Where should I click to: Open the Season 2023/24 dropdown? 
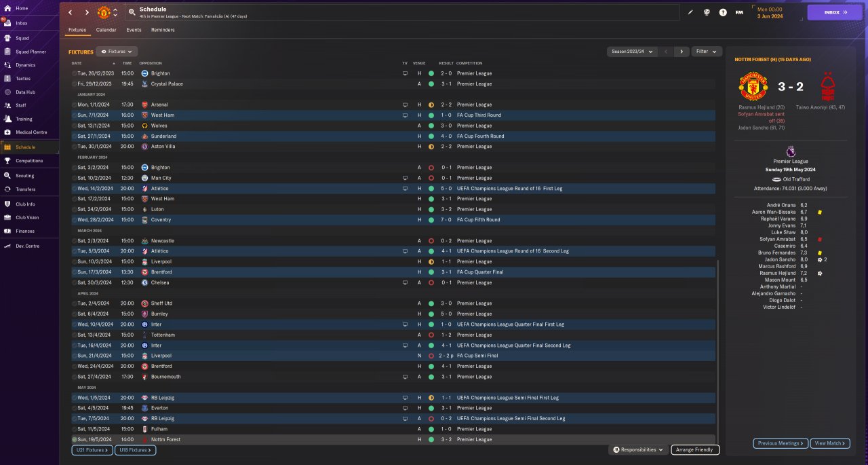coord(632,52)
